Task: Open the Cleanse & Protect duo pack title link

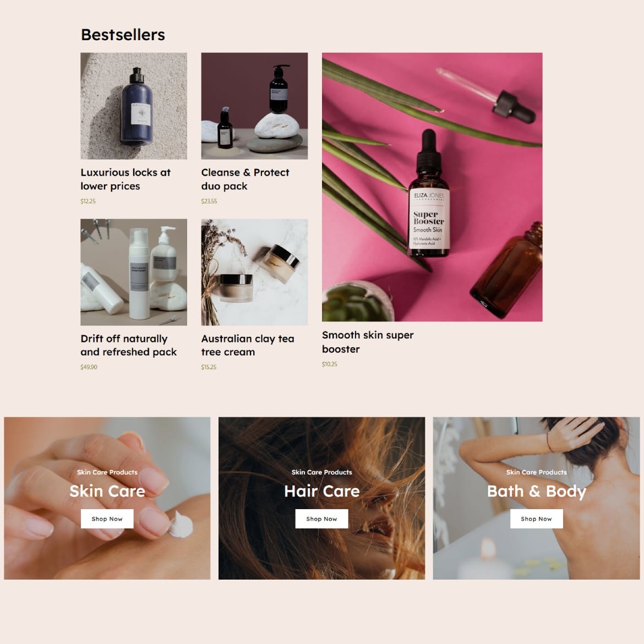Action: 245,179
